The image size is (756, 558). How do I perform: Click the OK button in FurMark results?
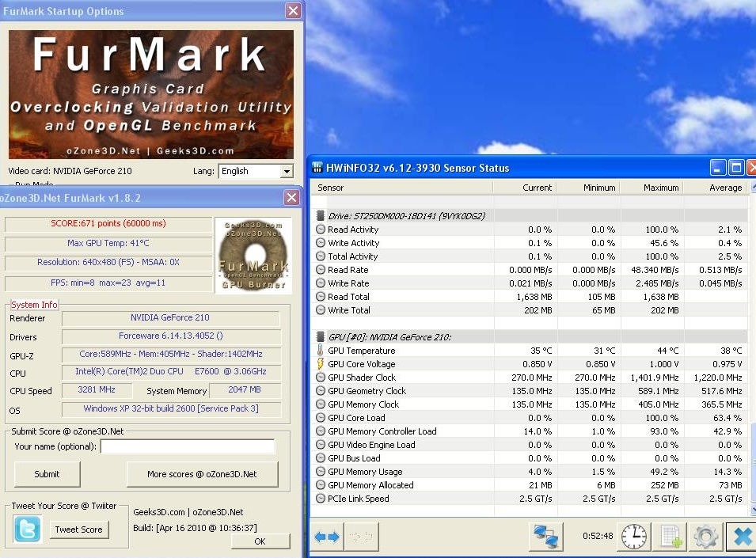click(x=260, y=541)
